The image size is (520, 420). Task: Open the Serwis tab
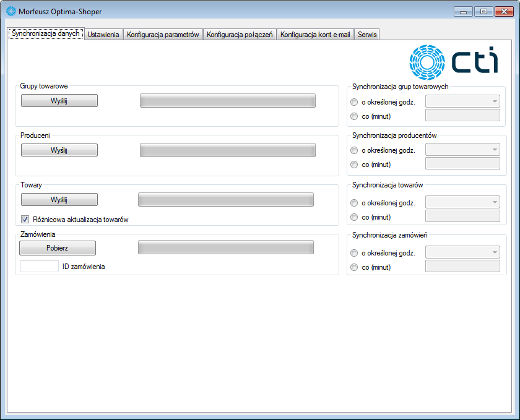tap(367, 35)
